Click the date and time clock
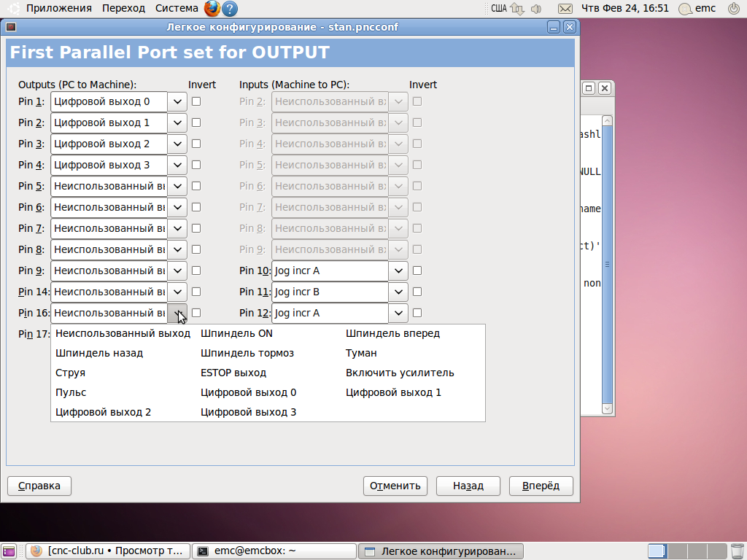This screenshot has height=560, width=747. point(625,8)
